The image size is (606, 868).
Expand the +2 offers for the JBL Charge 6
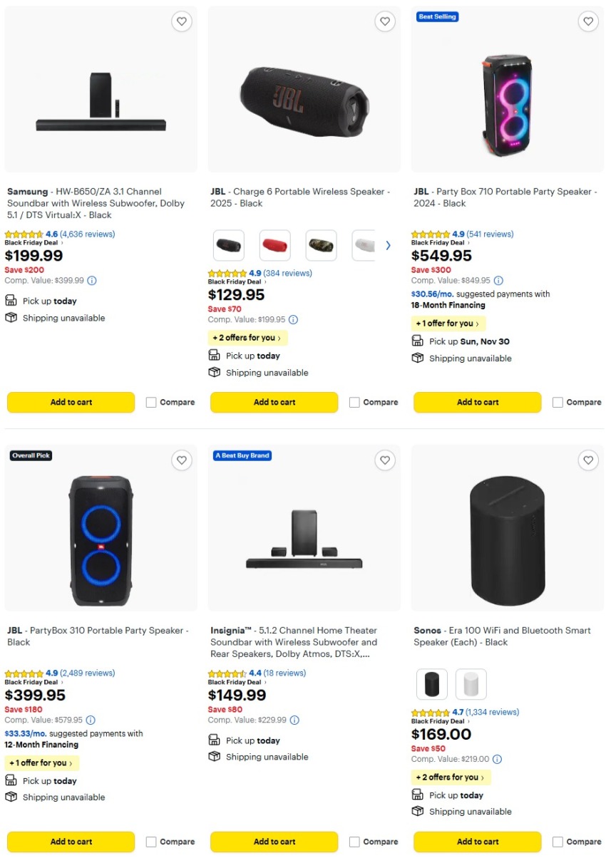click(247, 337)
